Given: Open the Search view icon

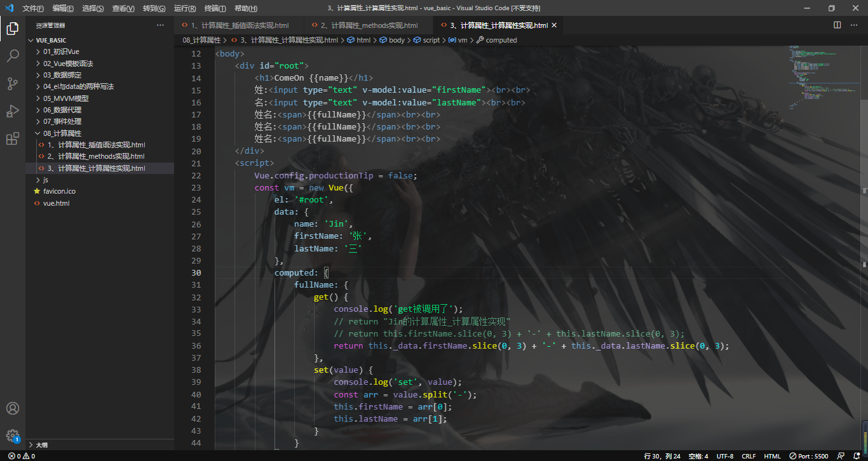Looking at the screenshot, I should click(x=12, y=56).
